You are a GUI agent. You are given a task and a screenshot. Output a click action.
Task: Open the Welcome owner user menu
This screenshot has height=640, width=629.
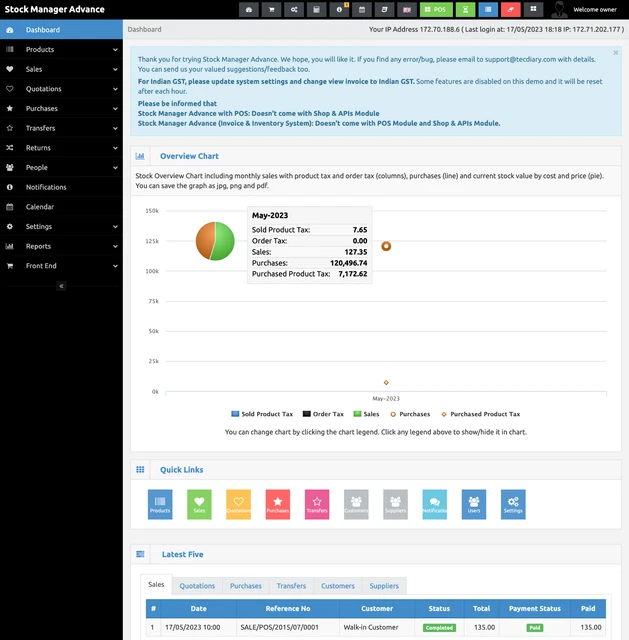(585, 9)
